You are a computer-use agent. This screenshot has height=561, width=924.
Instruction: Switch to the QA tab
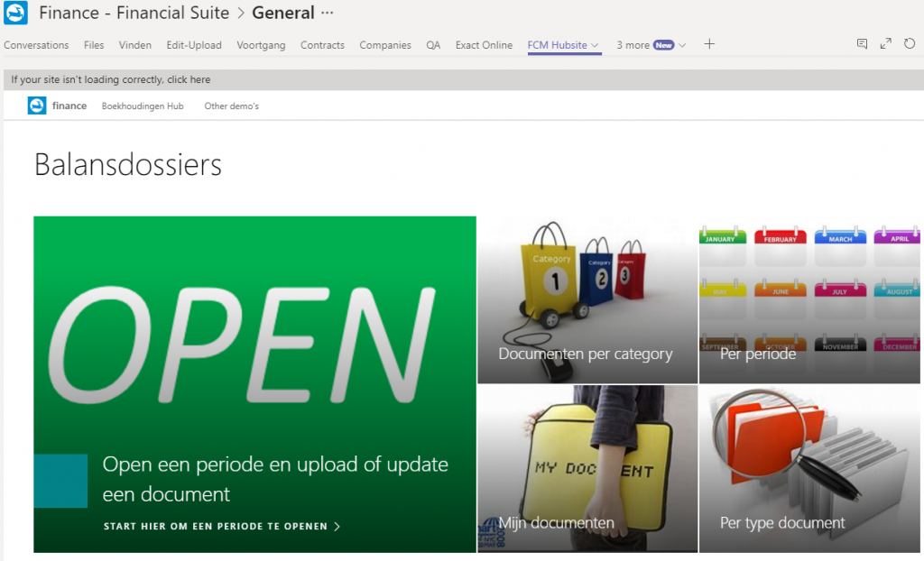point(433,45)
